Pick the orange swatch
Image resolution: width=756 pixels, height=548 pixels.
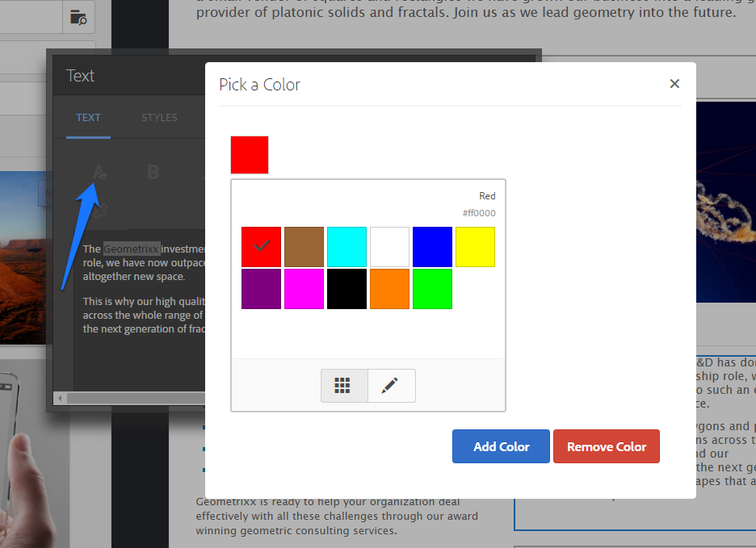click(x=389, y=288)
